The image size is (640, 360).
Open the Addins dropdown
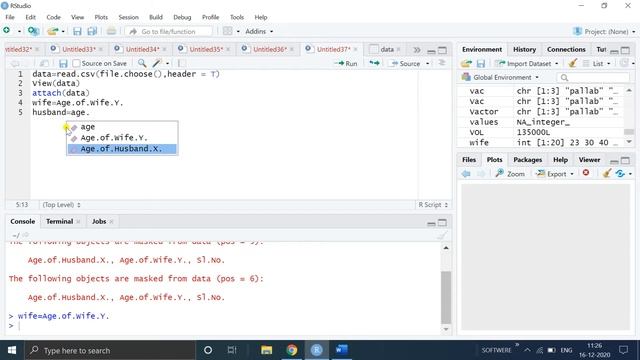pos(259,31)
